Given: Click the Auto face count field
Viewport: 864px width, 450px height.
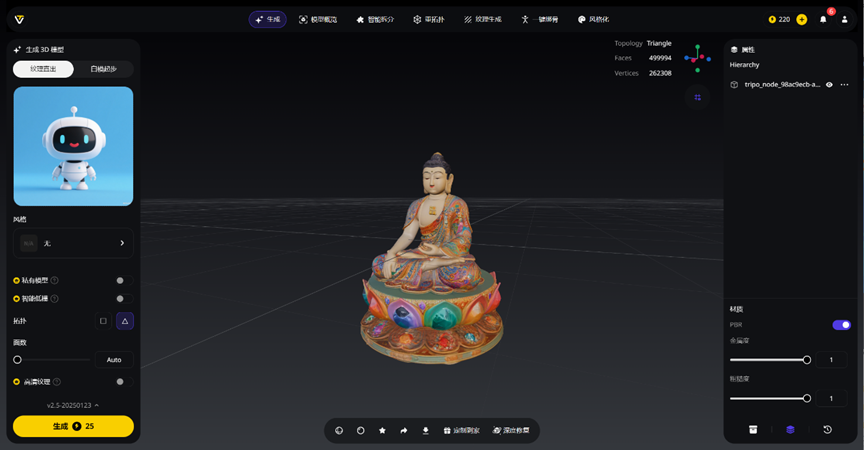Looking at the screenshot, I should [114, 360].
